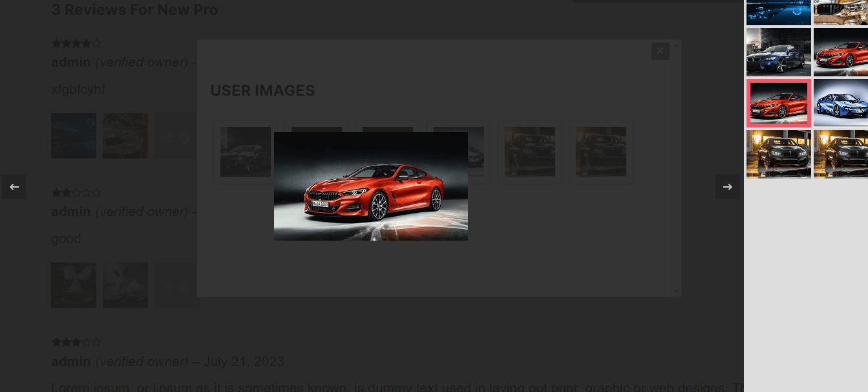Select the red car thumbnail above the blue i8
The width and height of the screenshot is (868, 392).
(840, 52)
